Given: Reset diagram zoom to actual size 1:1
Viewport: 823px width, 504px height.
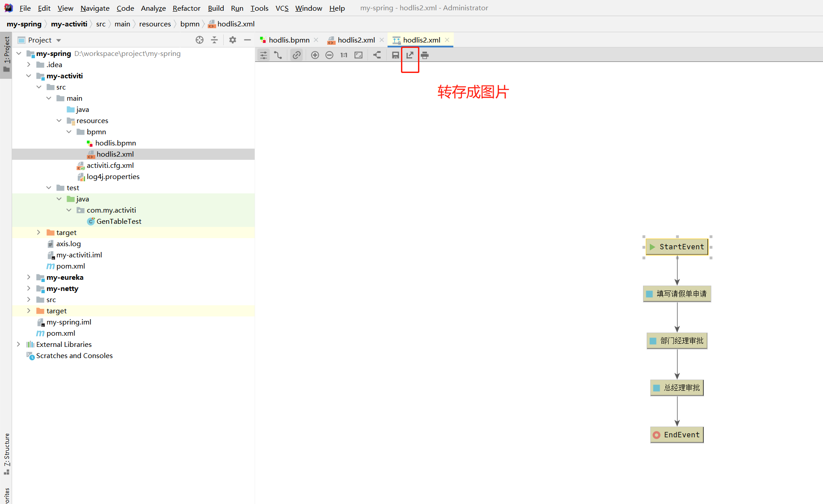Looking at the screenshot, I should [x=344, y=55].
